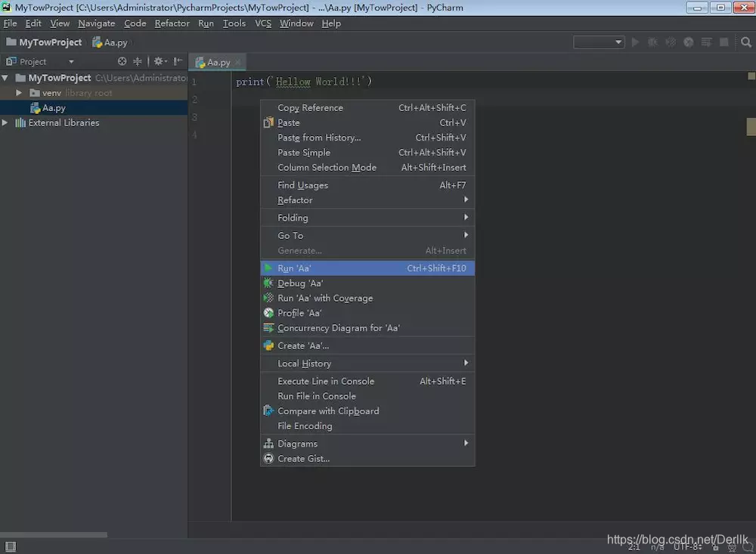Click the MyTowProject breadcrumb in the navigation bar
This screenshot has height=554, width=756.
point(45,42)
